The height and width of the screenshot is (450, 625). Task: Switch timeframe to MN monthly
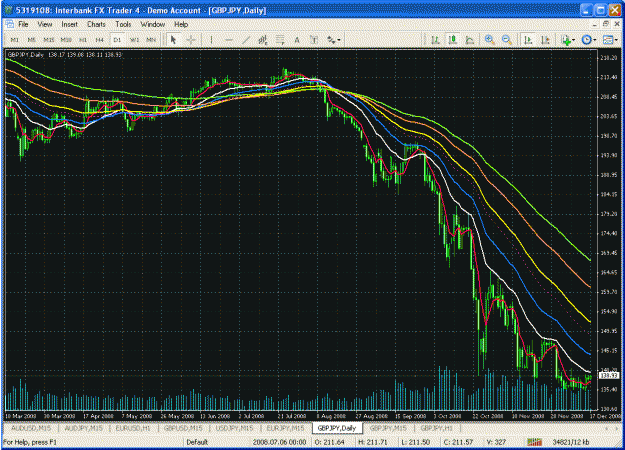(x=151, y=40)
